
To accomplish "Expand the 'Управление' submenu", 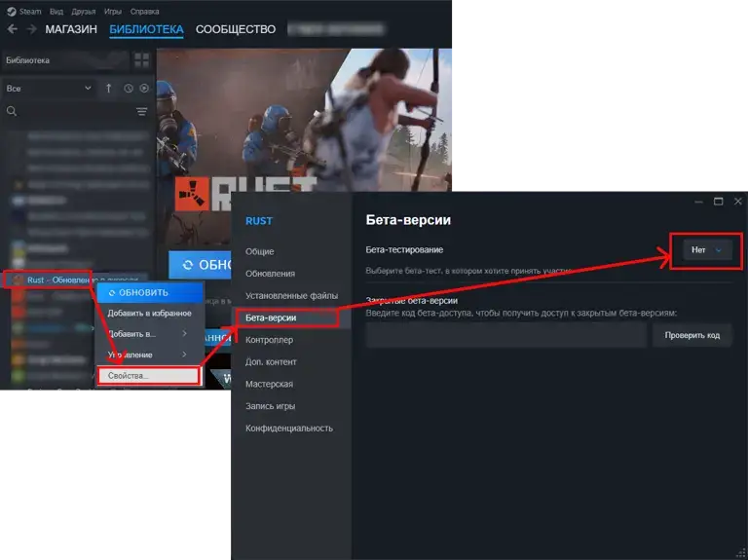I will coord(148,355).
